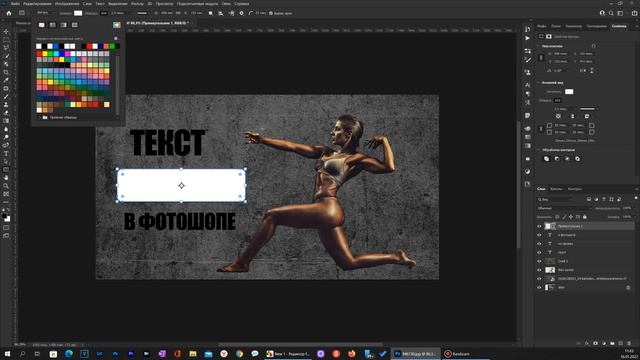Click the fill swatch in options bar

pos(78,13)
